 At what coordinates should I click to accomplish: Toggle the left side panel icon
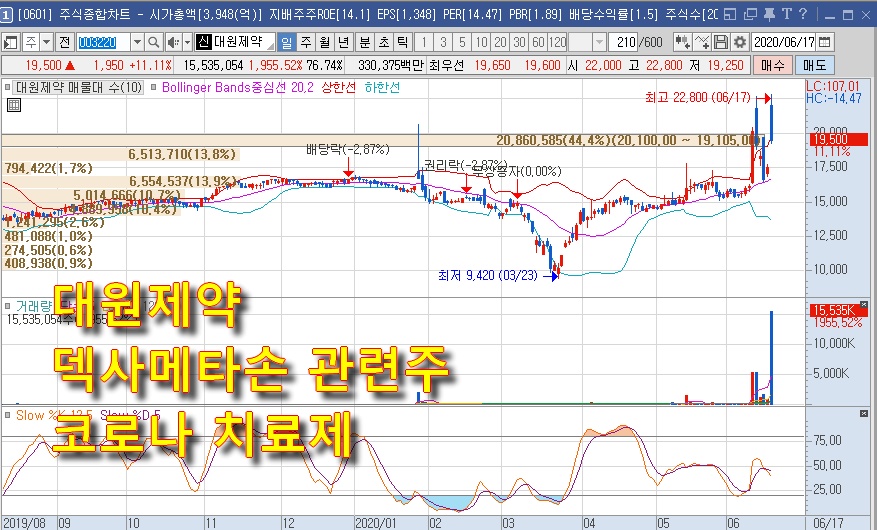pos(11,42)
